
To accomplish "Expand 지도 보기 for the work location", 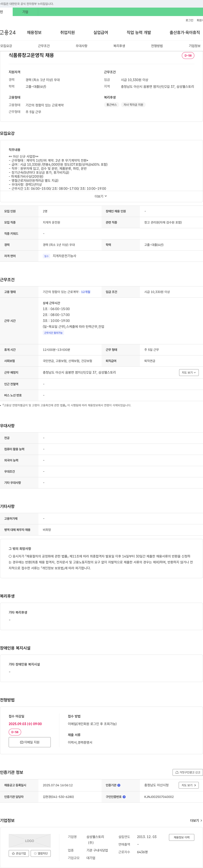I will (189, 372).
